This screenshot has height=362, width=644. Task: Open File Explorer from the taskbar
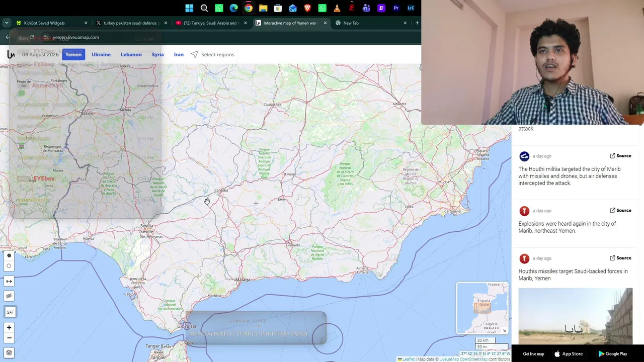pyautogui.click(x=263, y=8)
